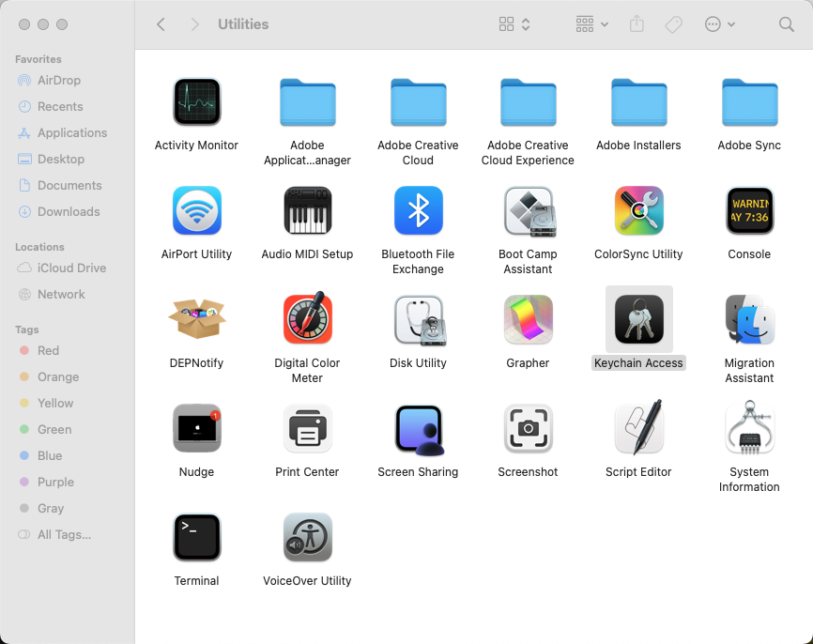
Task: Click the Tags section header
Action: (x=27, y=330)
